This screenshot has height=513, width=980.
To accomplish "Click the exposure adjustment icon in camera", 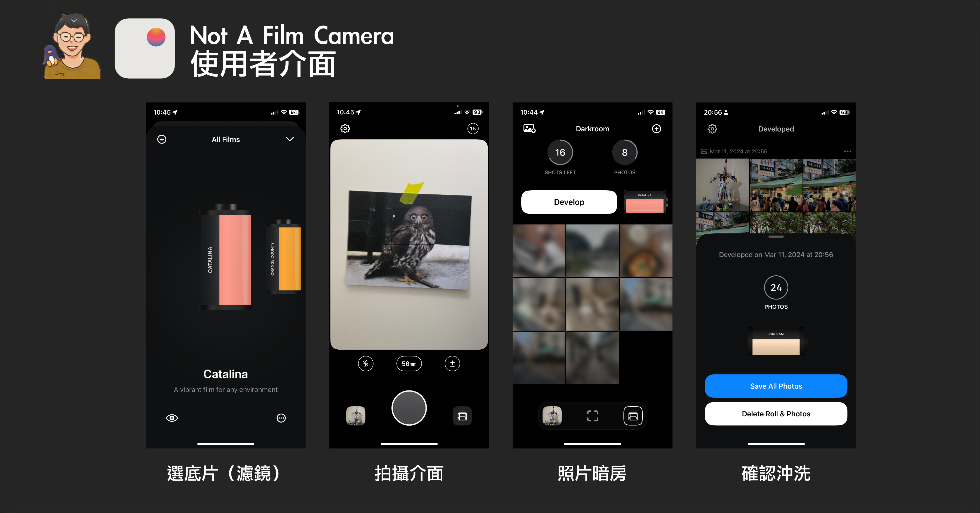I will (x=452, y=364).
